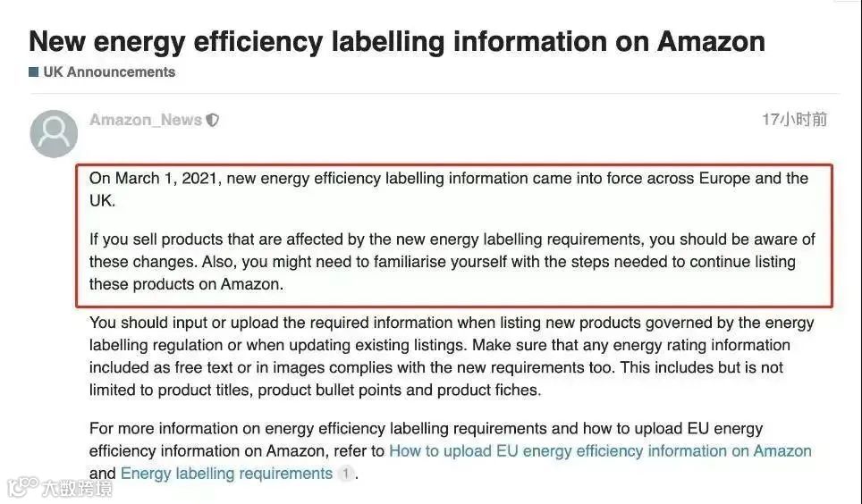This screenshot has width=862, height=504.
Task: Click the standalone 'UK.' text line
Action: click(x=103, y=201)
